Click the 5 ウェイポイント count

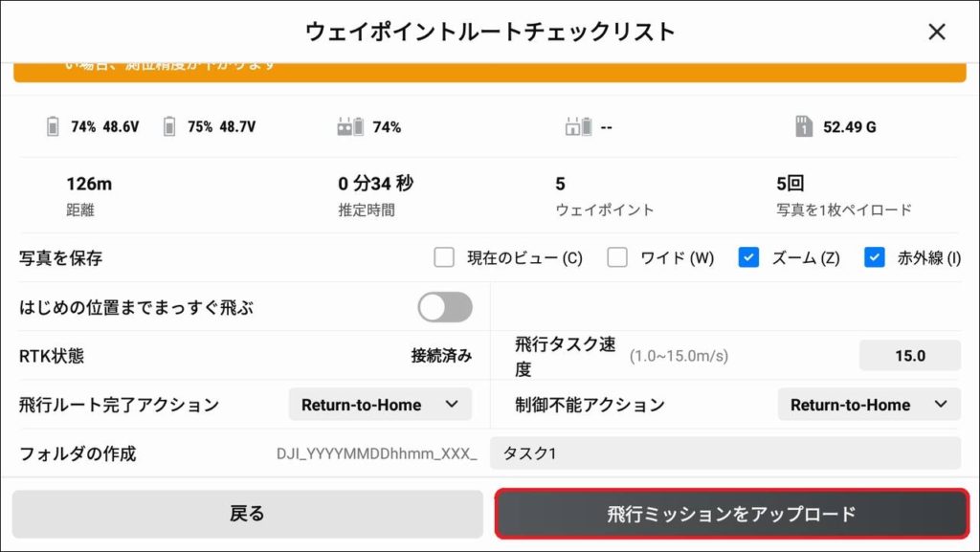point(561,184)
